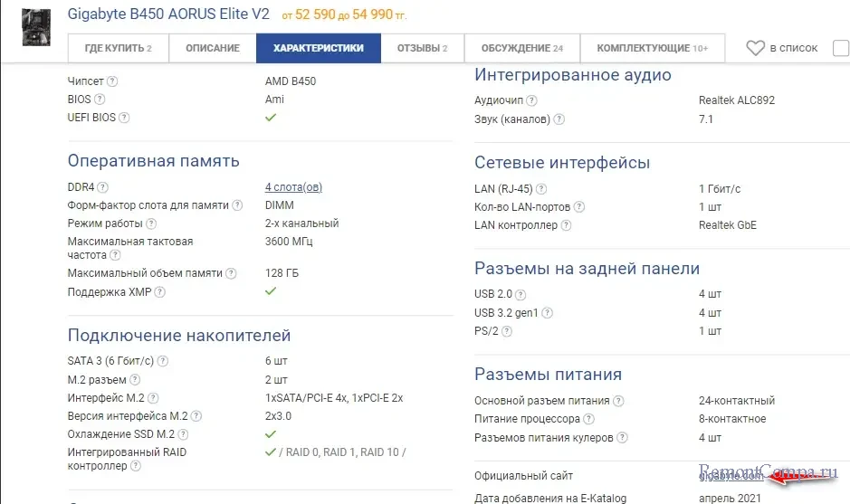
Task: Click help icon beside Поддержка XMP
Action: point(159,292)
